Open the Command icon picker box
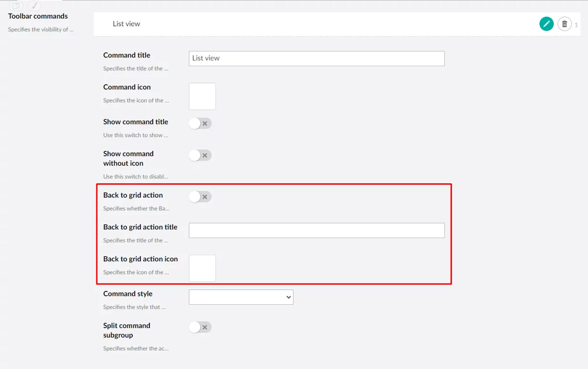The image size is (588, 369). [x=202, y=96]
